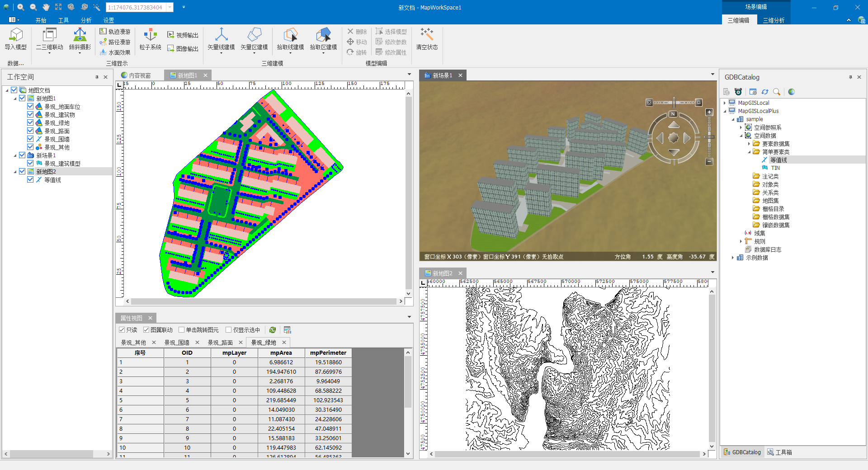The height and width of the screenshot is (470, 868).
Task: Switch to the 三维分析 ribbon tab
Action: pos(774,20)
